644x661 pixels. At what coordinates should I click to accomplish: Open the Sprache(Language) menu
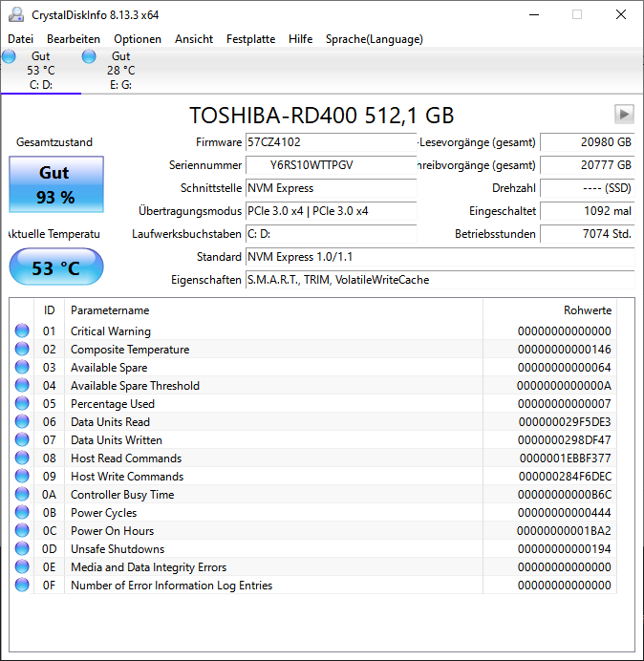[x=375, y=39]
